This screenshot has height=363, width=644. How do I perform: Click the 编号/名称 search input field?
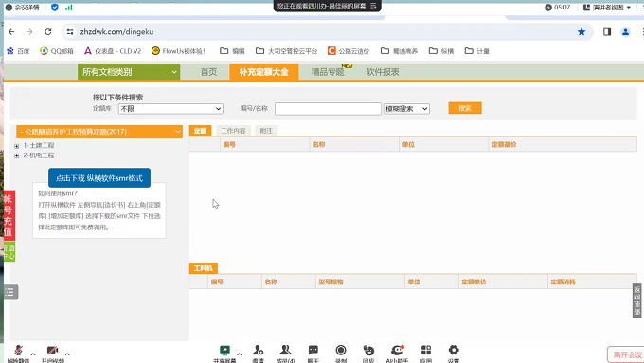tap(328, 109)
